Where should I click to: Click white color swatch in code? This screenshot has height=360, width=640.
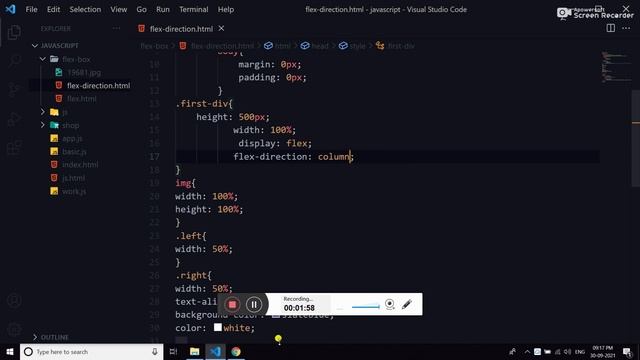click(x=218, y=327)
